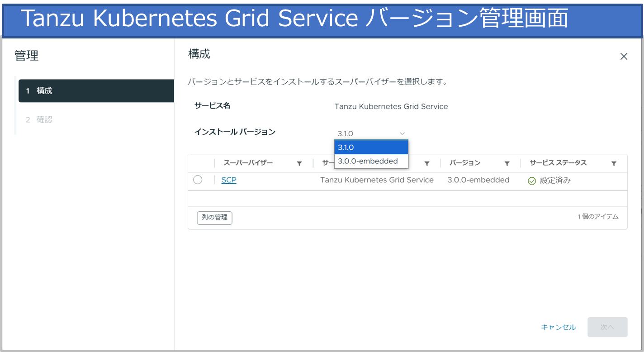Choose 3.0.0-embedded from the dropdown list
This screenshot has width=644, height=352.
(371, 161)
